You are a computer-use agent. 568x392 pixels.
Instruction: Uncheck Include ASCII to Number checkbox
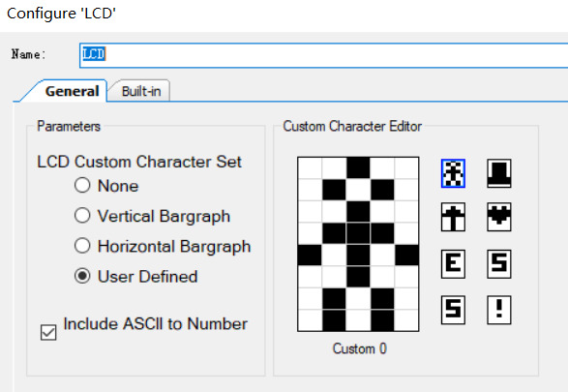click(x=48, y=332)
